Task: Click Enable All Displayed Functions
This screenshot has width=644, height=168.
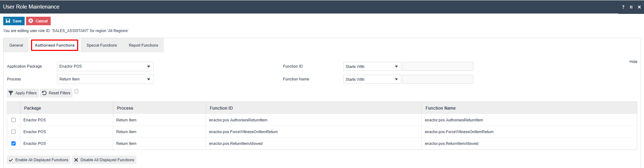Action: 39,160
